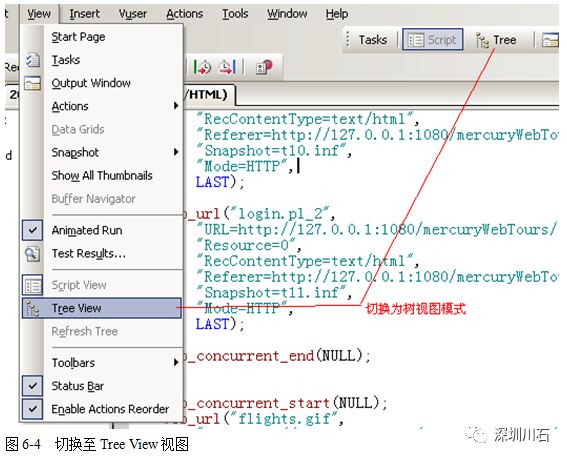Click the concurrent_end(NULL) code line
This screenshot has height=459, width=567.
tap(277, 356)
